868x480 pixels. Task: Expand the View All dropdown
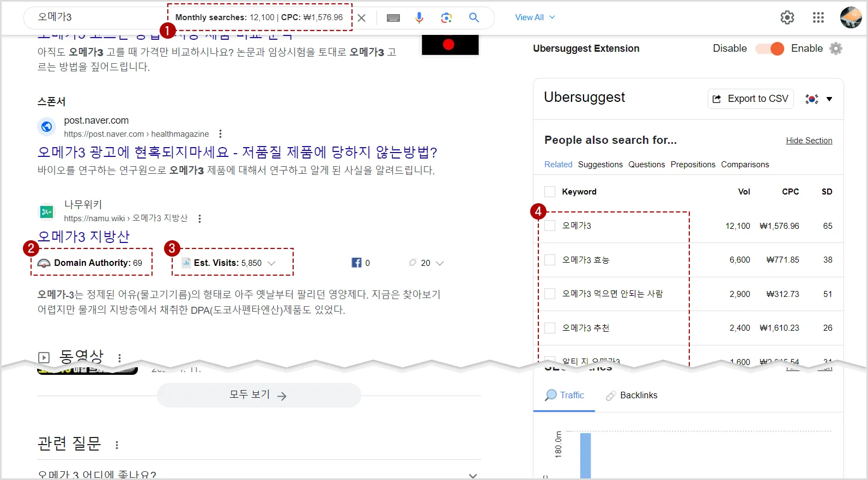(x=535, y=17)
